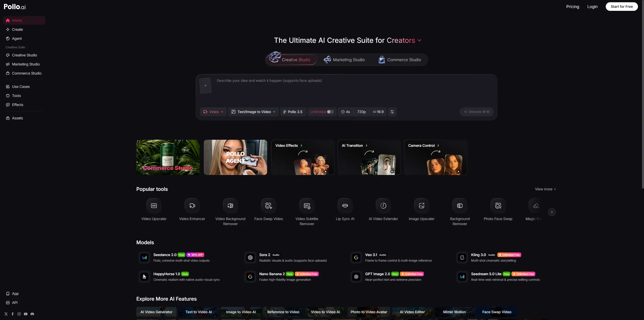Change the 16:9 aspect ratio setting
Viewport: 644px width, 320px height.
(378, 112)
